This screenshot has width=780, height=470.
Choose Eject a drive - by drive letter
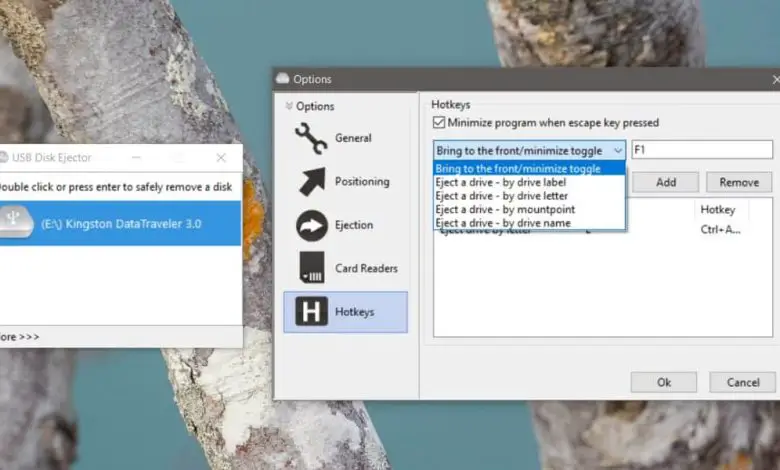(x=529, y=196)
